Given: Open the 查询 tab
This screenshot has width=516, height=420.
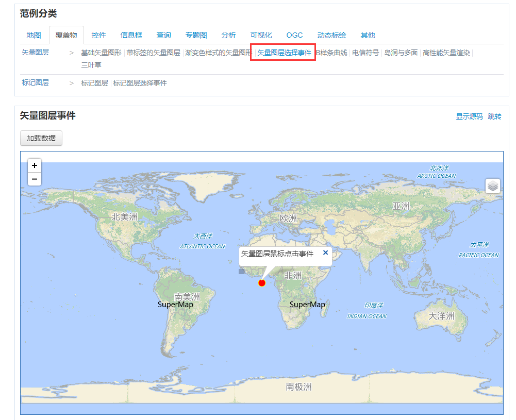Looking at the screenshot, I should (163, 35).
